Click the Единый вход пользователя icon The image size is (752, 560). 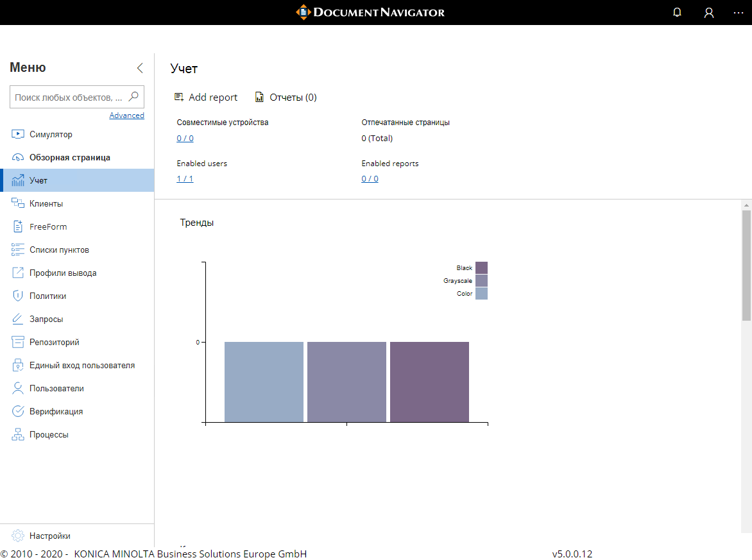[18, 365]
